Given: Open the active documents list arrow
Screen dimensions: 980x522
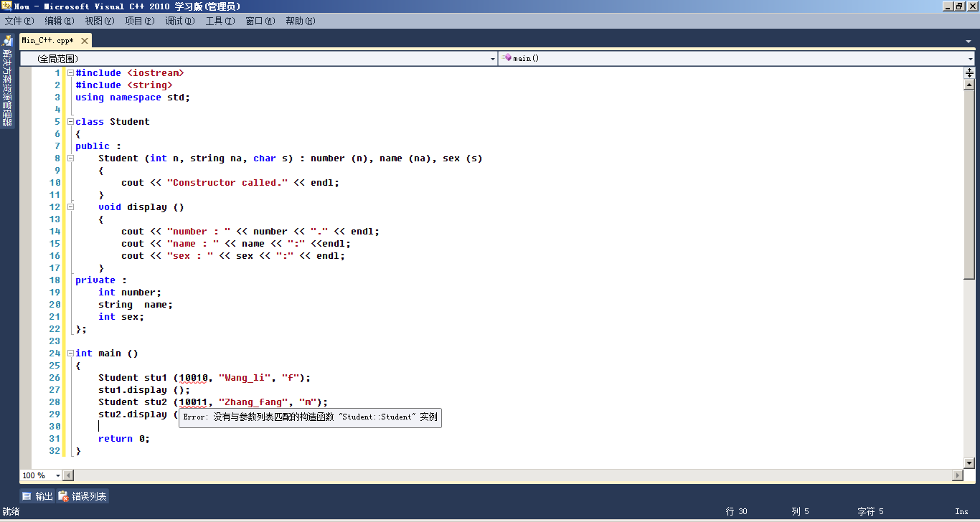Looking at the screenshot, I should (x=970, y=41).
